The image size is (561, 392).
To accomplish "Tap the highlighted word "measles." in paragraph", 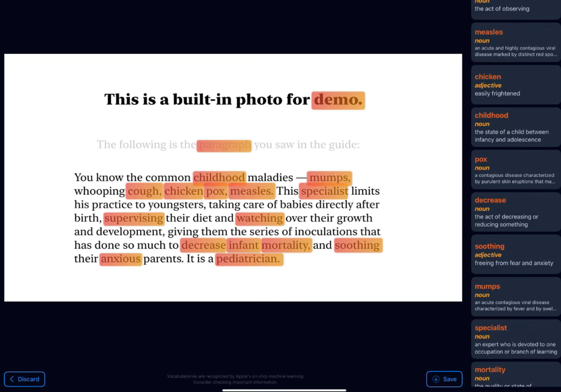I will pyautogui.click(x=252, y=191).
